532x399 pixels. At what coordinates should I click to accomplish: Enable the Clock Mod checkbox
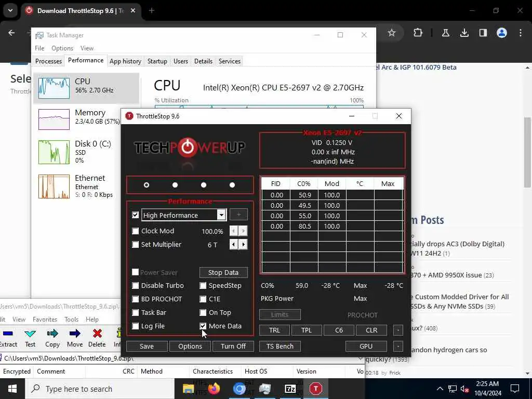tap(136, 231)
